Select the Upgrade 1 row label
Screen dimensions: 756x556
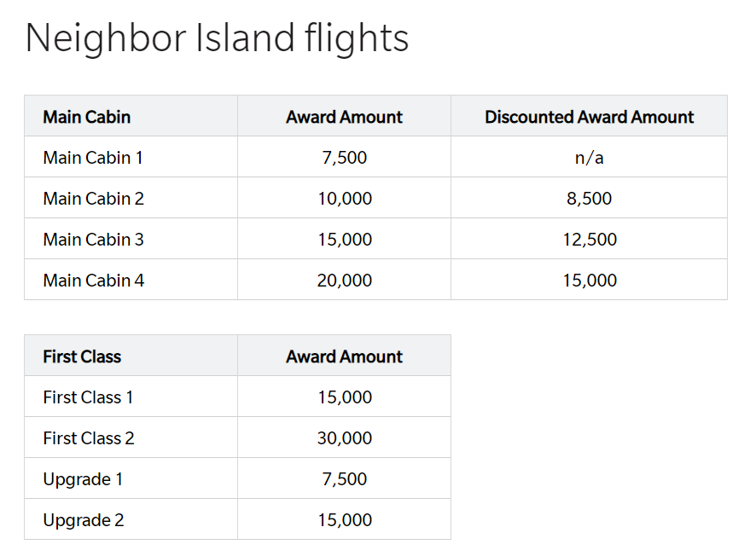(x=83, y=479)
